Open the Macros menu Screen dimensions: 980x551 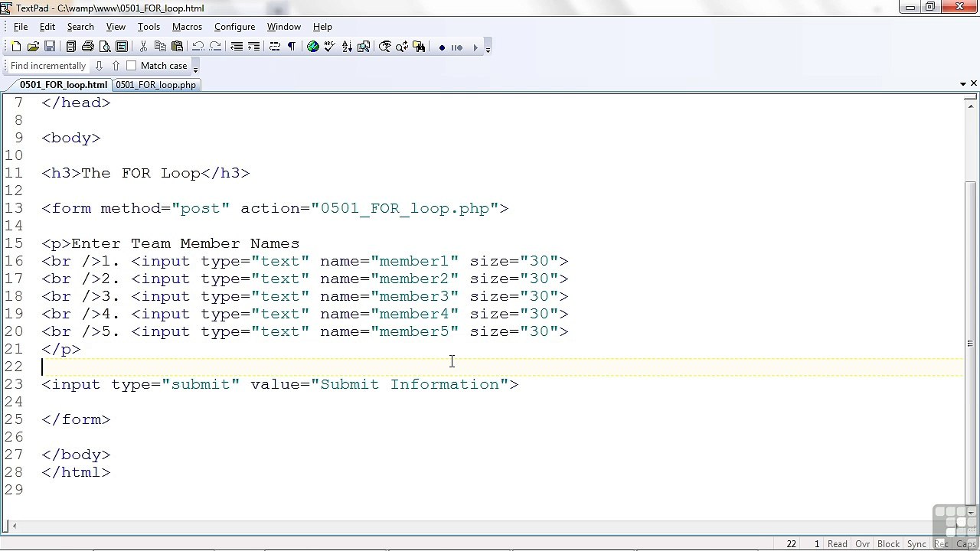pos(187,27)
